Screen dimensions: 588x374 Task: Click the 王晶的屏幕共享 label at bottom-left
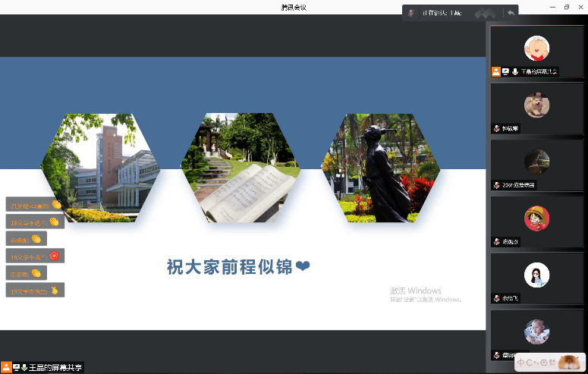(x=55, y=367)
